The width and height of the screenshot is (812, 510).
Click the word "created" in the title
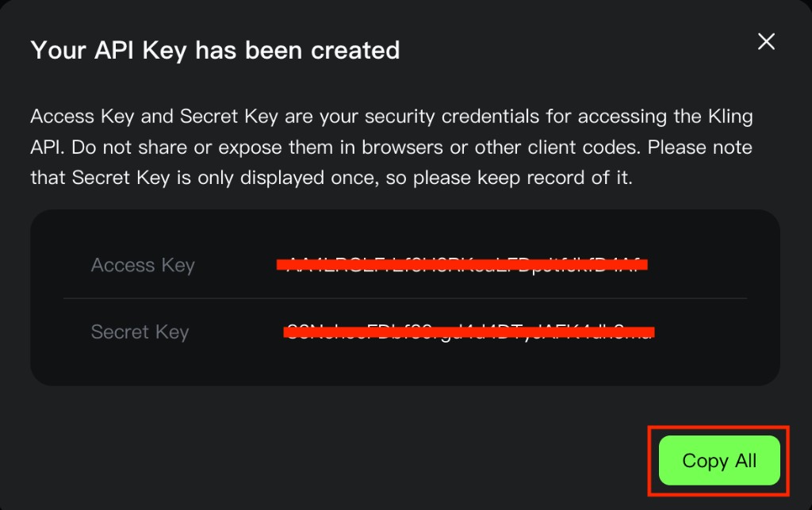tap(355, 51)
